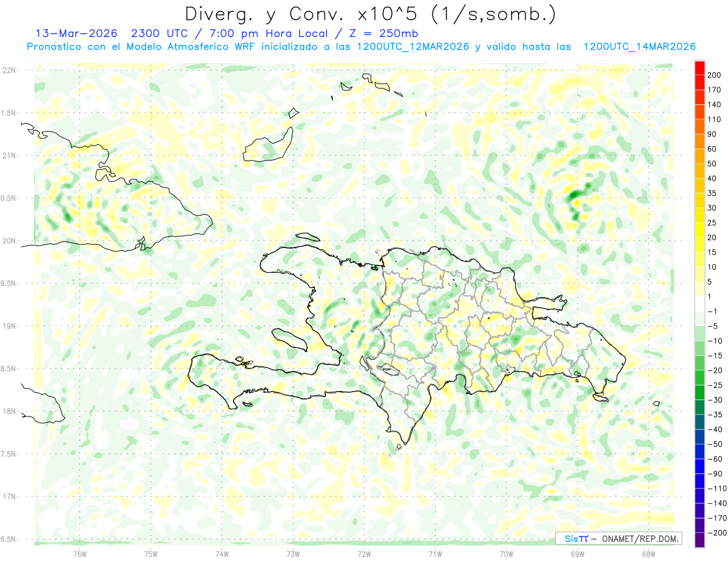Click the 71W longitude label

click(x=435, y=554)
